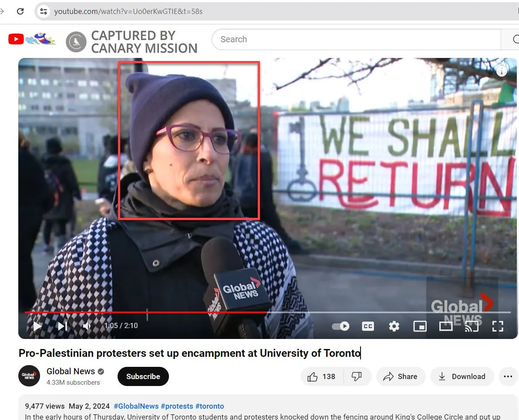Show video info via the i icon

click(502, 71)
